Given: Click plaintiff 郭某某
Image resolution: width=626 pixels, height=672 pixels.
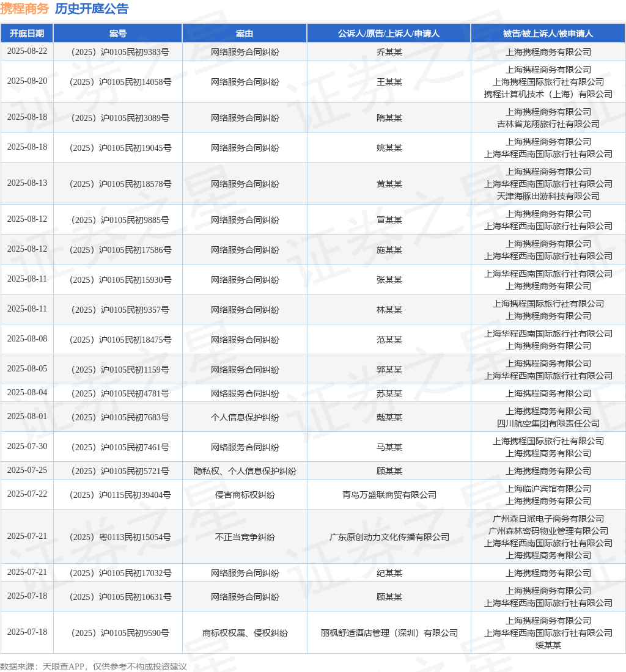Looking at the screenshot, I should [x=389, y=370].
